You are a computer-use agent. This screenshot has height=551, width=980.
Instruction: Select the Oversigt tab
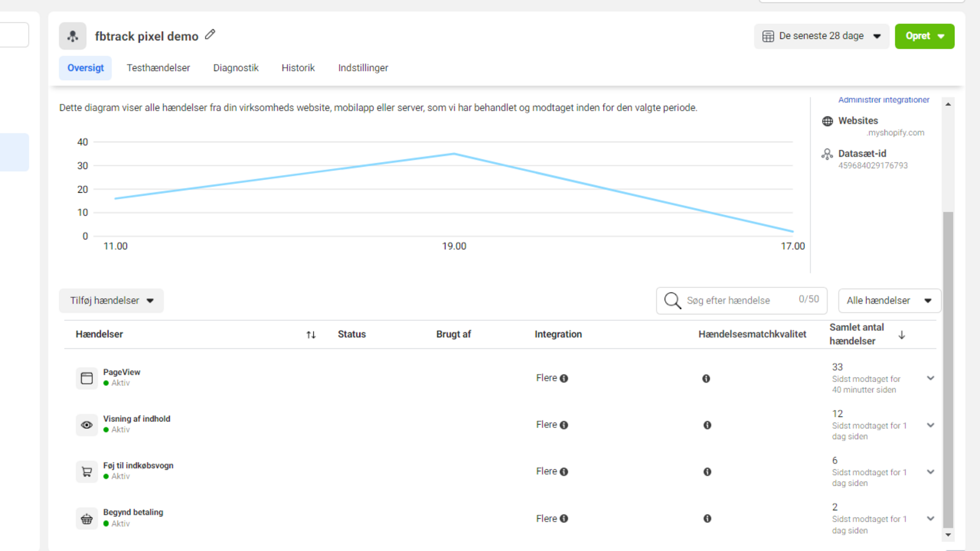(86, 68)
